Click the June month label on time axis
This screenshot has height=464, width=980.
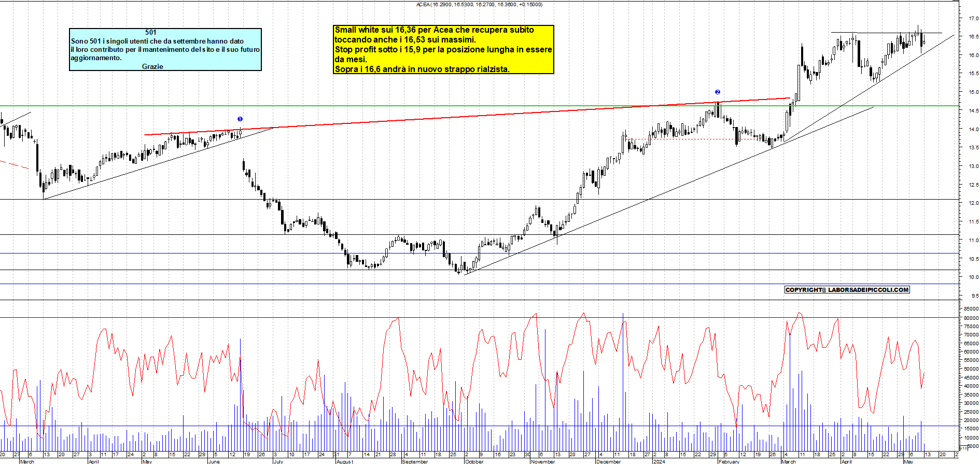214,461
